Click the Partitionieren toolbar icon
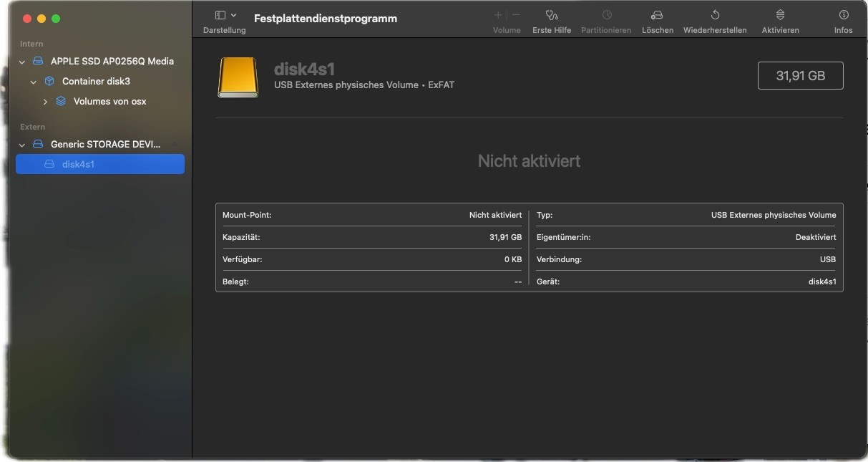This screenshot has width=868, height=462. click(x=606, y=15)
